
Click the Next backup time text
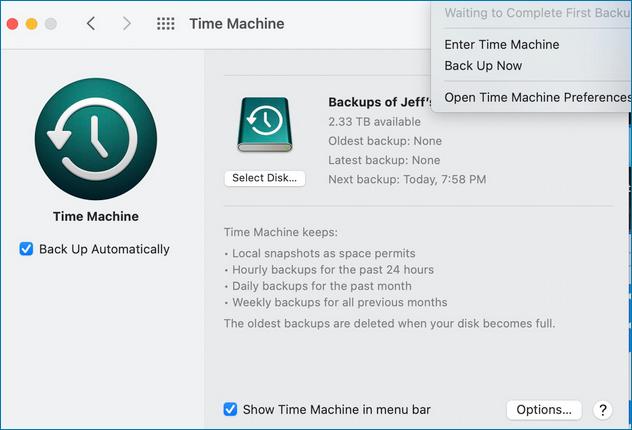pos(407,180)
